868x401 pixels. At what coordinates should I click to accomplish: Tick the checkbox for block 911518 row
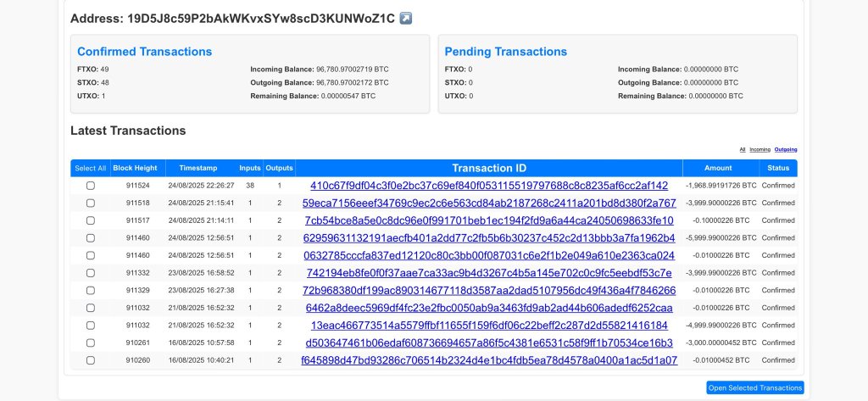click(x=91, y=203)
